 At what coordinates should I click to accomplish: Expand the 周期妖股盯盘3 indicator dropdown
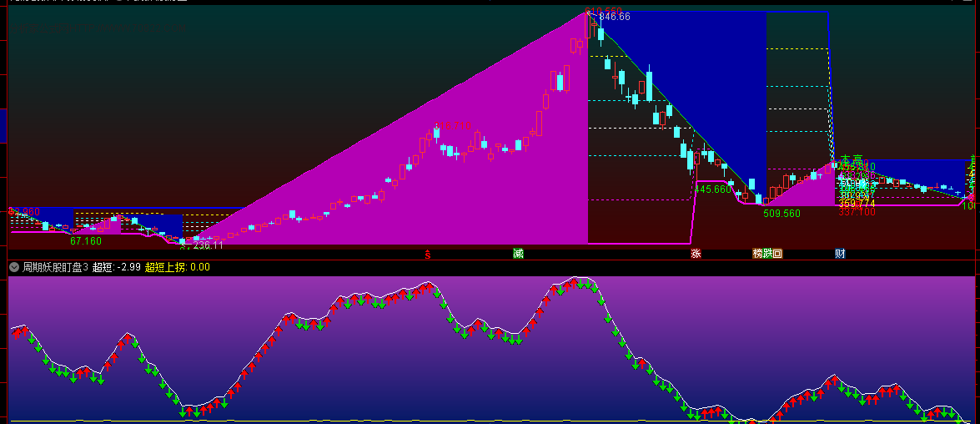pyautogui.click(x=14, y=267)
